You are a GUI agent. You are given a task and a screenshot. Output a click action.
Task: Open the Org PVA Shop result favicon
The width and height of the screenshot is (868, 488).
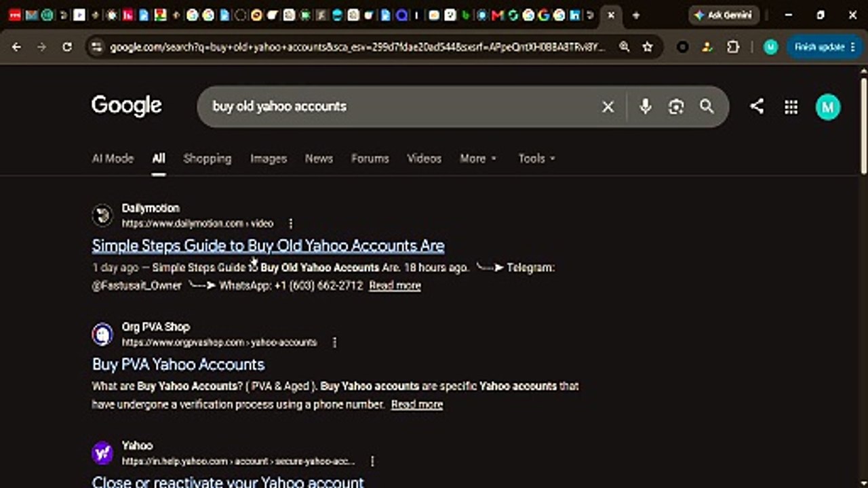point(102,334)
